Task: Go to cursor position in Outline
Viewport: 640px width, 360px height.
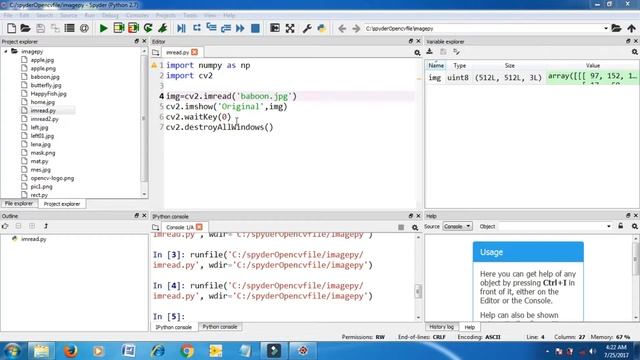Action: pos(5,226)
